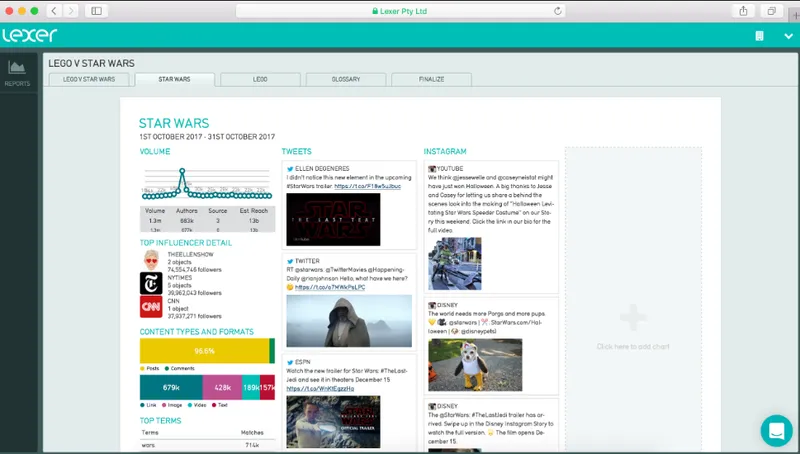Select the CNN influencer logo
Image resolution: width=800 pixels, height=454 pixels.
point(151,307)
